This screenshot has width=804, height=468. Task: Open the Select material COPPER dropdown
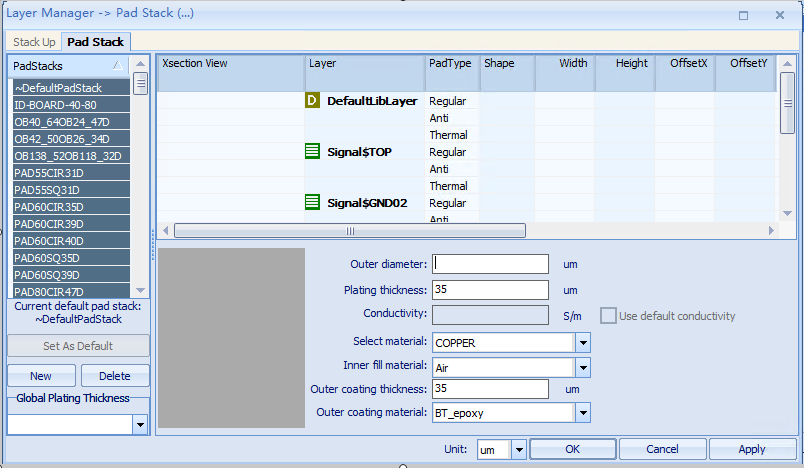(x=583, y=343)
